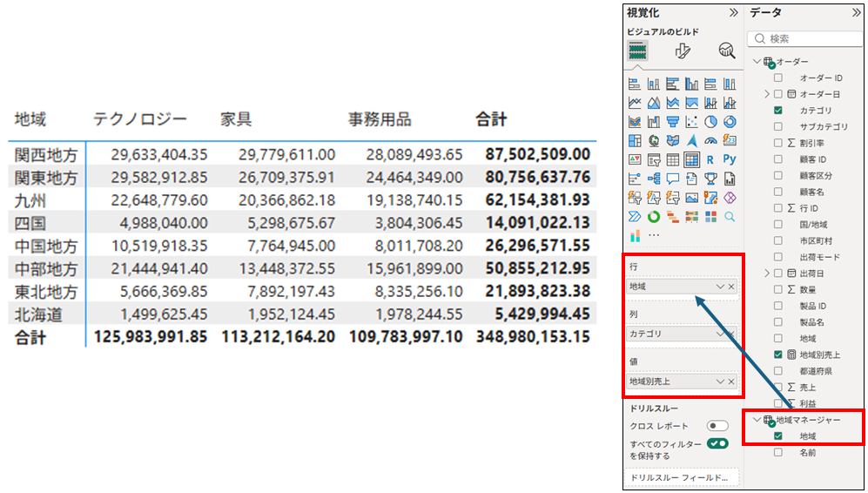This screenshot has width=868, height=493.
Task: Collapse the オーダー table tree
Action: (x=757, y=62)
